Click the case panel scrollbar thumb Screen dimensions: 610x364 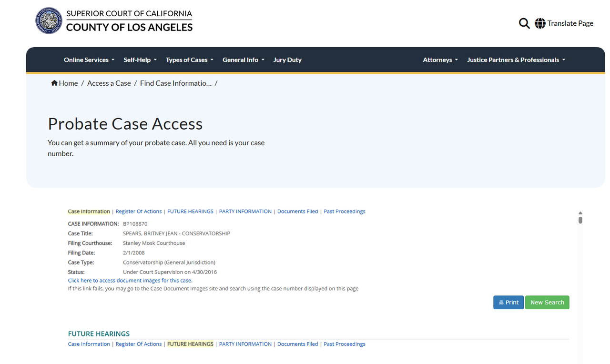coord(580,220)
